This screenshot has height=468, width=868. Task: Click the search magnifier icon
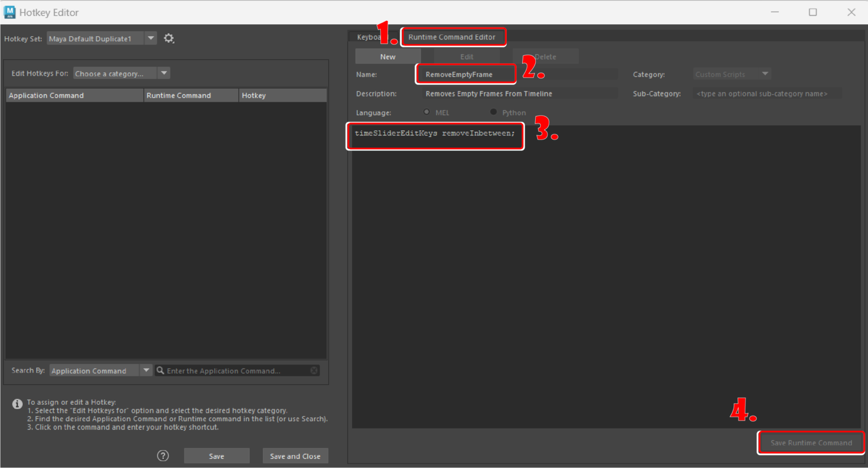(160, 370)
